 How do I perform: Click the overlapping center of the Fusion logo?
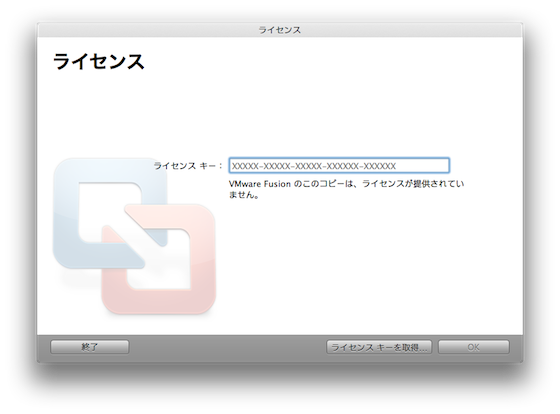pos(135,236)
